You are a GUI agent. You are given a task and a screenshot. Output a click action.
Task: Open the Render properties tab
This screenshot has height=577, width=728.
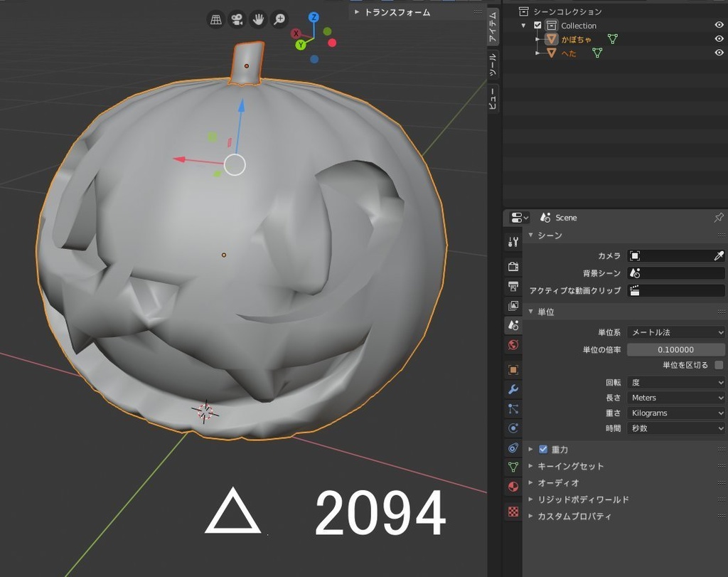(513, 266)
